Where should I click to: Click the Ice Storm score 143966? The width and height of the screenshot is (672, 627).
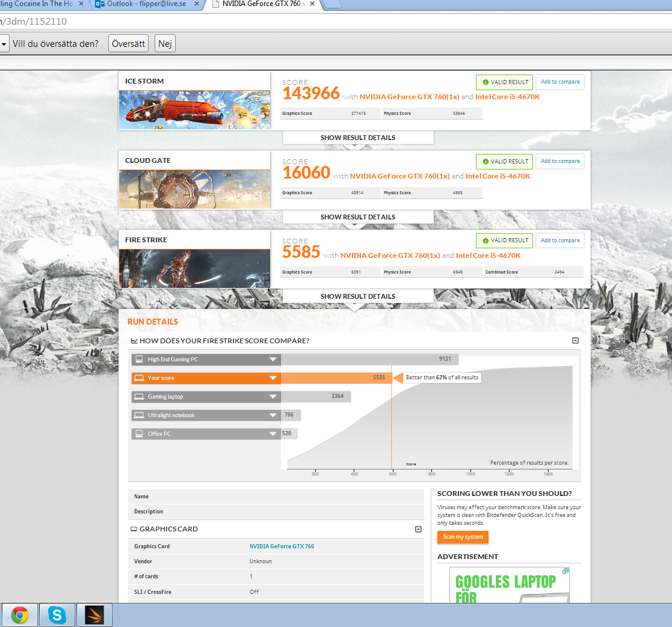[x=311, y=93]
